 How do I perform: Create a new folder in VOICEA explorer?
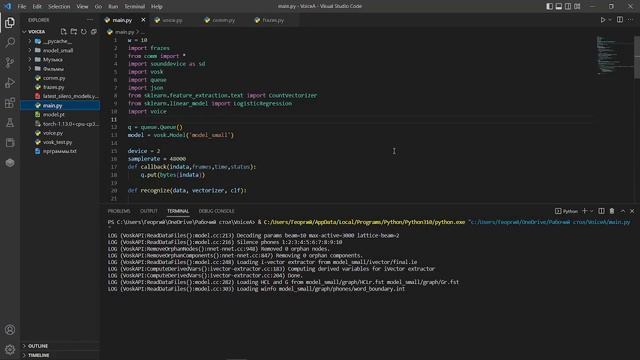coord(73,31)
